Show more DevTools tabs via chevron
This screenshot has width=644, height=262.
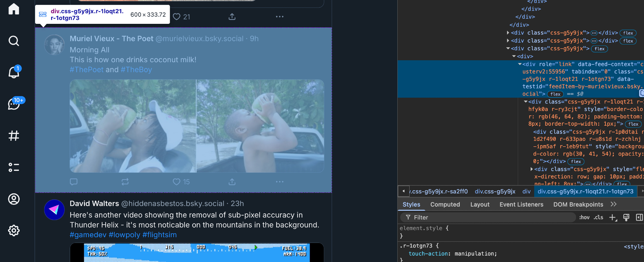613,204
